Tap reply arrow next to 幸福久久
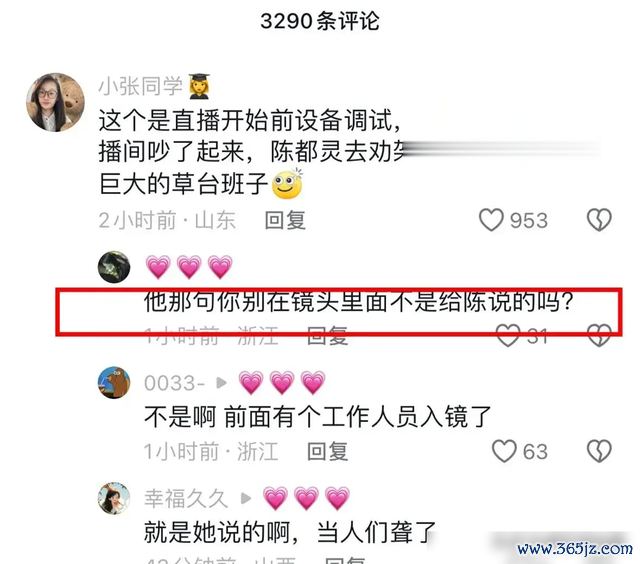This screenshot has height=564, width=640. [x=245, y=498]
